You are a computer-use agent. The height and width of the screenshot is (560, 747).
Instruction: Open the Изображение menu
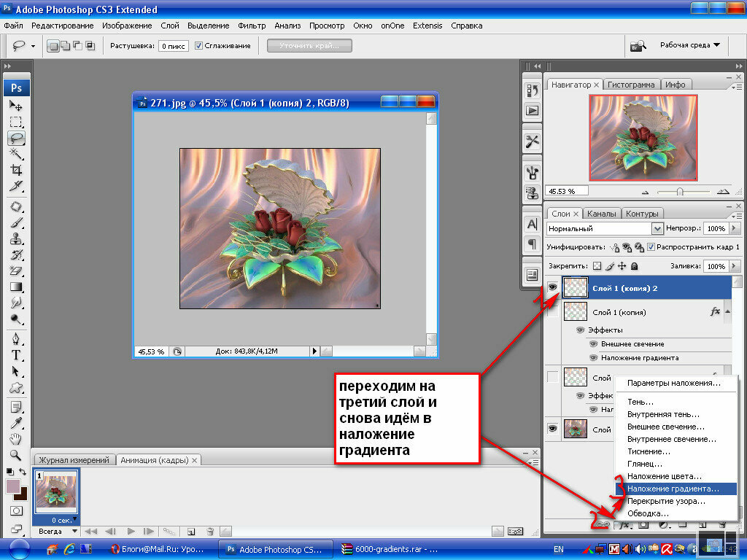coord(127,26)
